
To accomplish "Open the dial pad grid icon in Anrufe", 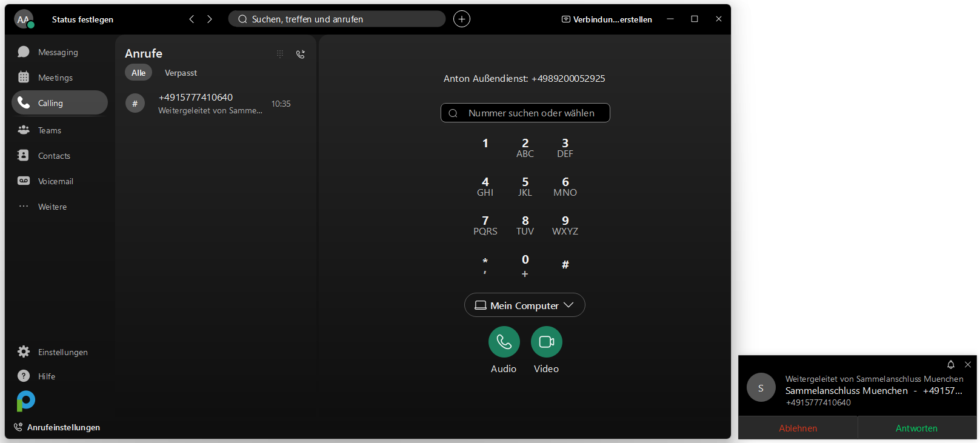I will point(280,54).
